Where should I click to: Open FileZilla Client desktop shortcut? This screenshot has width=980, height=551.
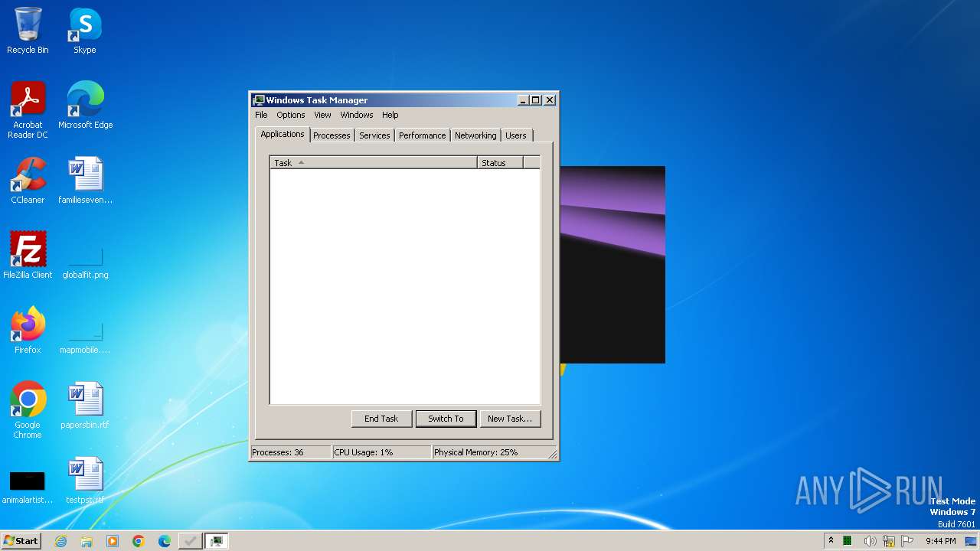coord(28,255)
